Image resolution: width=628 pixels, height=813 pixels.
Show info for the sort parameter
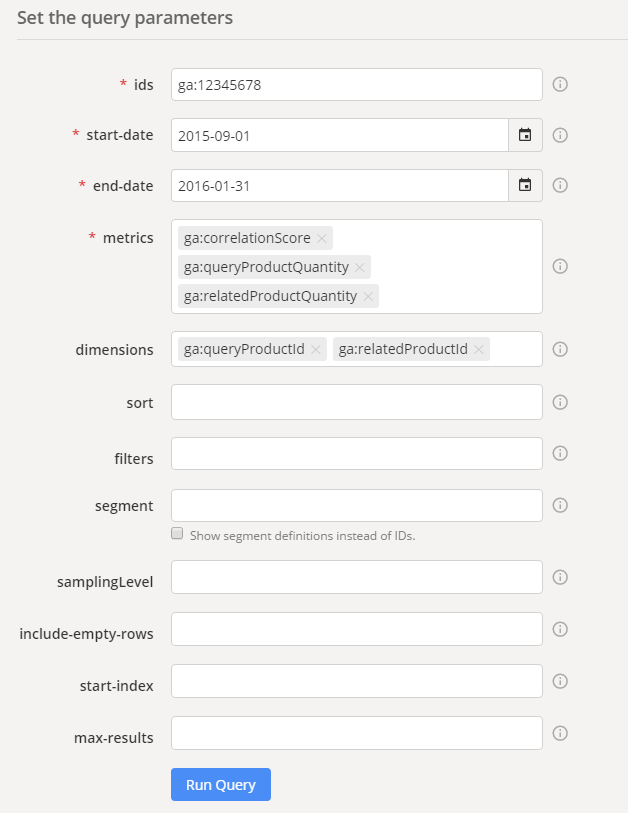(x=560, y=402)
